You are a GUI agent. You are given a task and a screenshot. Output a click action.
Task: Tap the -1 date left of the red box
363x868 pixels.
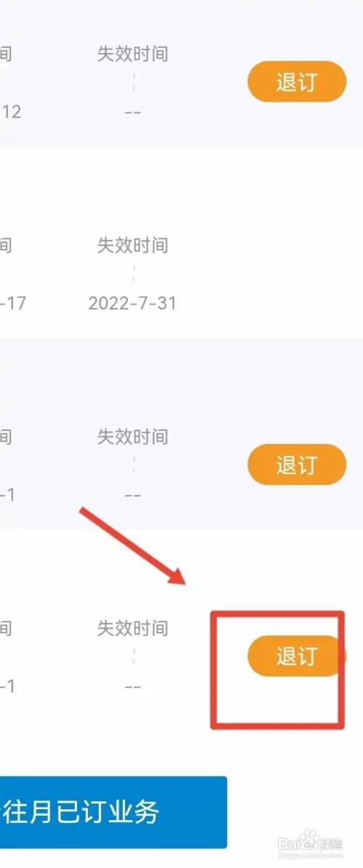(x=7, y=687)
